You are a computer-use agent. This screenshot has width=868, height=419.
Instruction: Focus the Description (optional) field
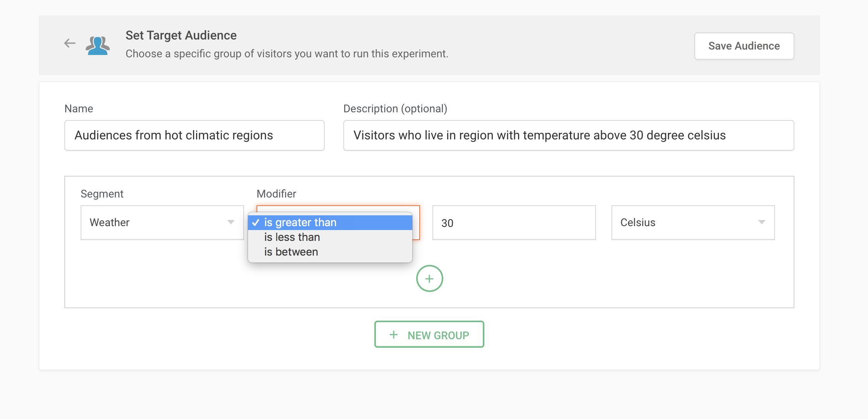568,136
